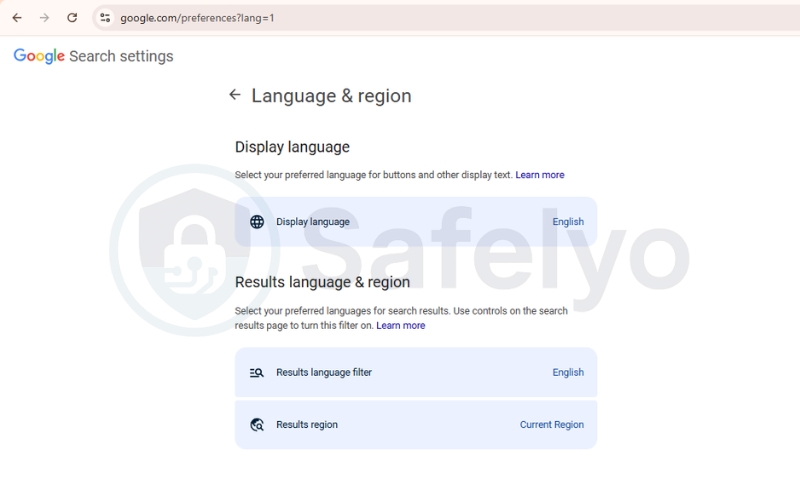Click the browser back arrow
Screen dimensions: 800x500
click(17, 18)
